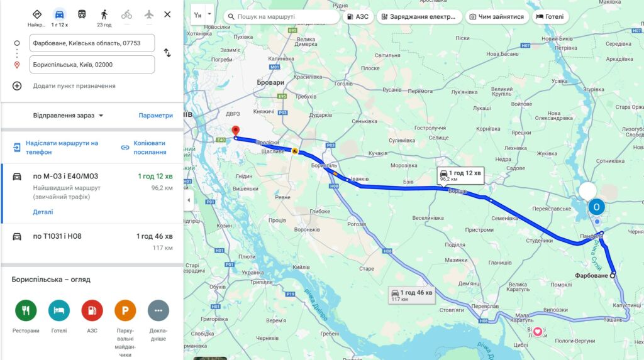
Task: Open Ресторани category near Бориспільська
Action: [x=26, y=310]
